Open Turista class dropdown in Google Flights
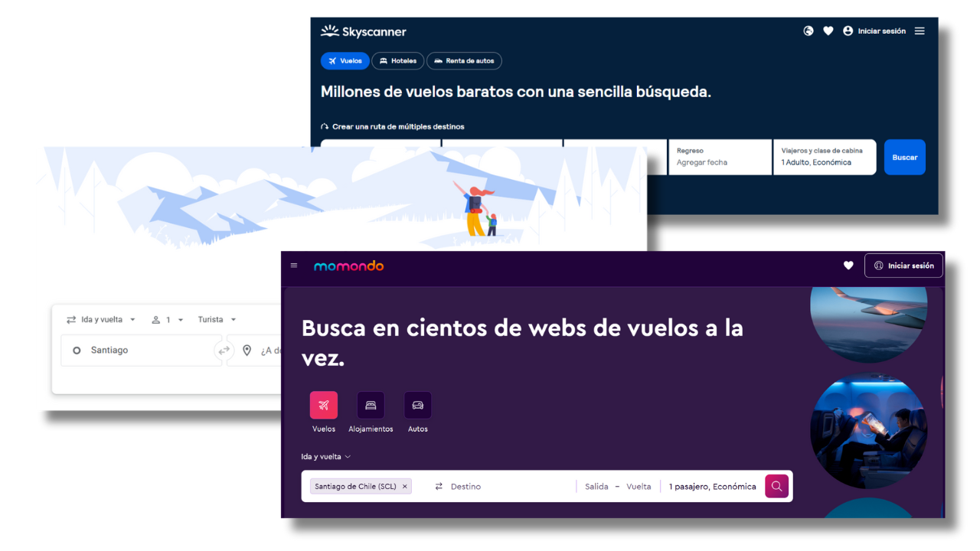Image resolution: width=980 pixels, height=551 pixels. (217, 320)
